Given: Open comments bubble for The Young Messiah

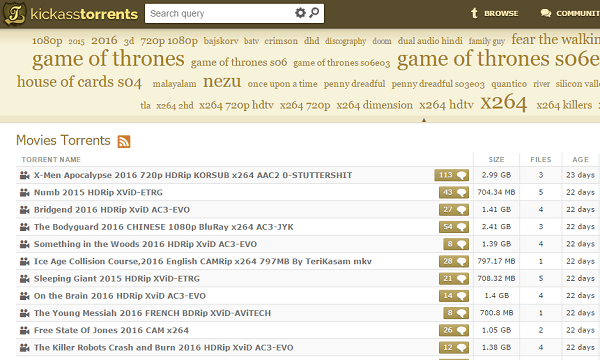Looking at the screenshot, I should point(456,313).
